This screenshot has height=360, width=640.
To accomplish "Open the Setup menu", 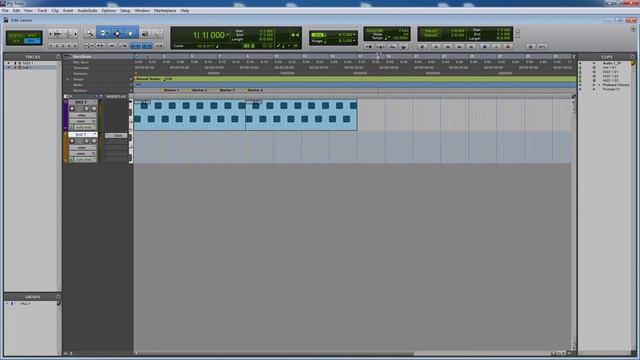I will click(x=125, y=11).
